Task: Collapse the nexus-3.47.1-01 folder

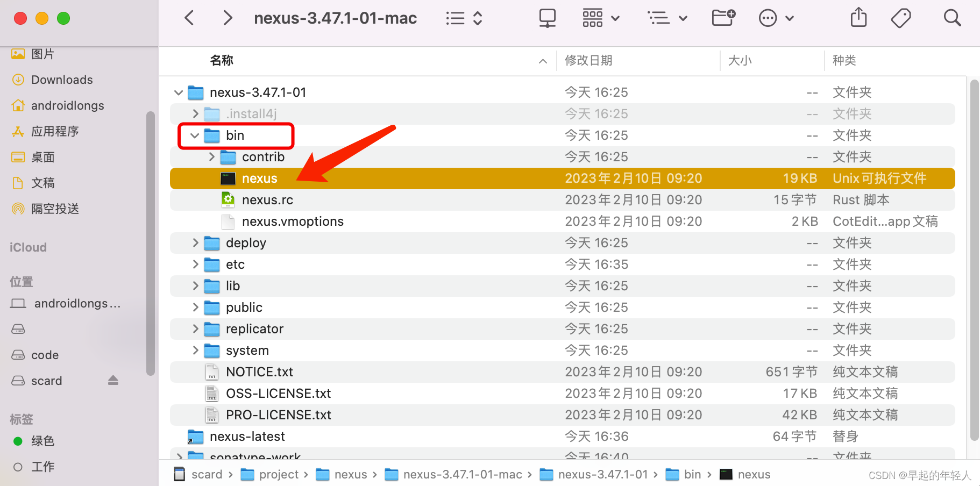Action: [x=179, y=92]
